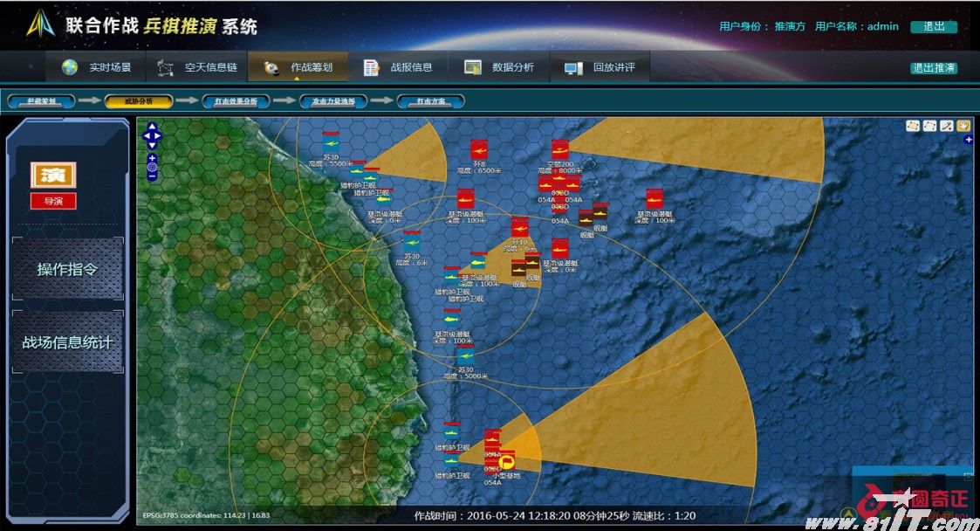This screenshot has height=531, width=980.
Task: Select the 威胁分析 workflow step
Action: coord(138,101)
